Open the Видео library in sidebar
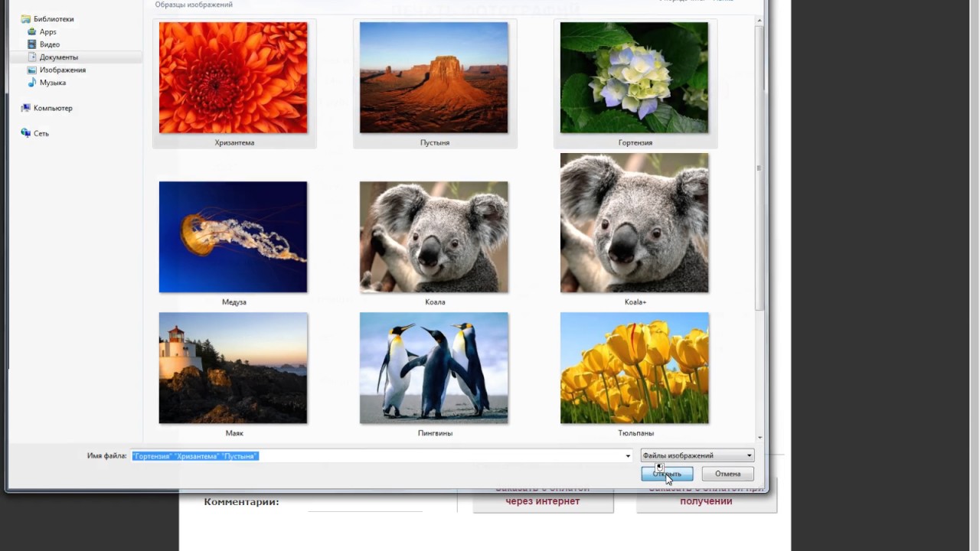The width and height of the screenshot is (980, 551). pos(50,44)
